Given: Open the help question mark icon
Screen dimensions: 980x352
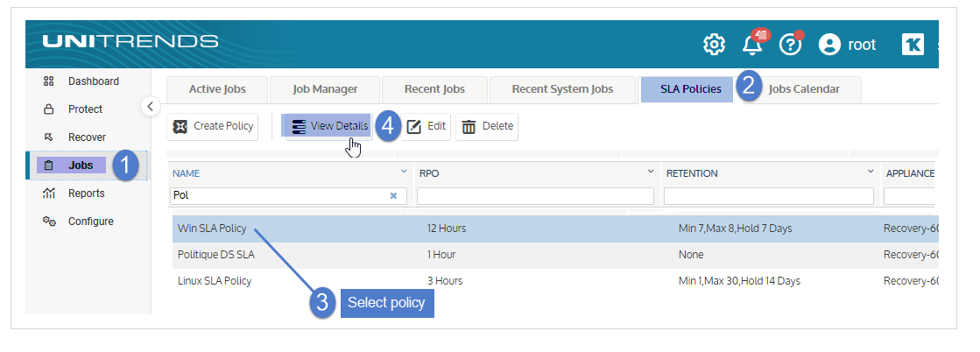Looking at the screenshot, I should click(x=791, y=45).
